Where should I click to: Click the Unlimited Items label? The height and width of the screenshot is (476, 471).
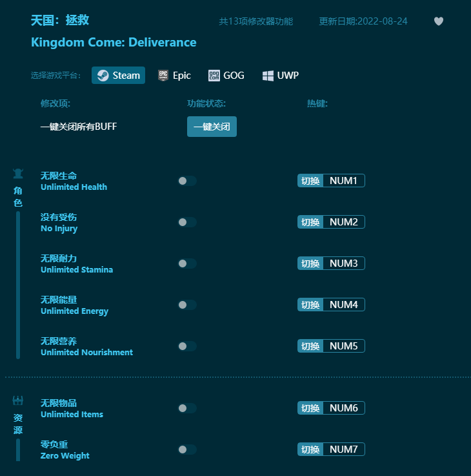[72, 414]
